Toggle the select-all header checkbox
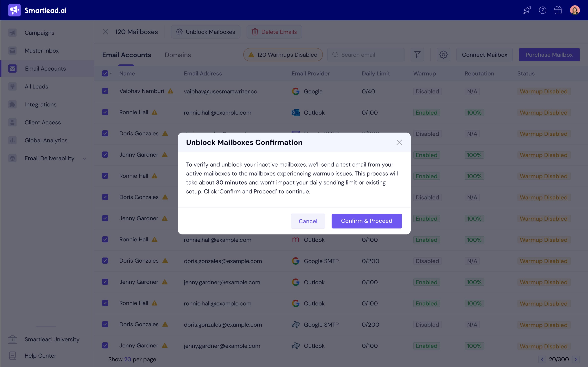588x367 pixels. point(105,73)
